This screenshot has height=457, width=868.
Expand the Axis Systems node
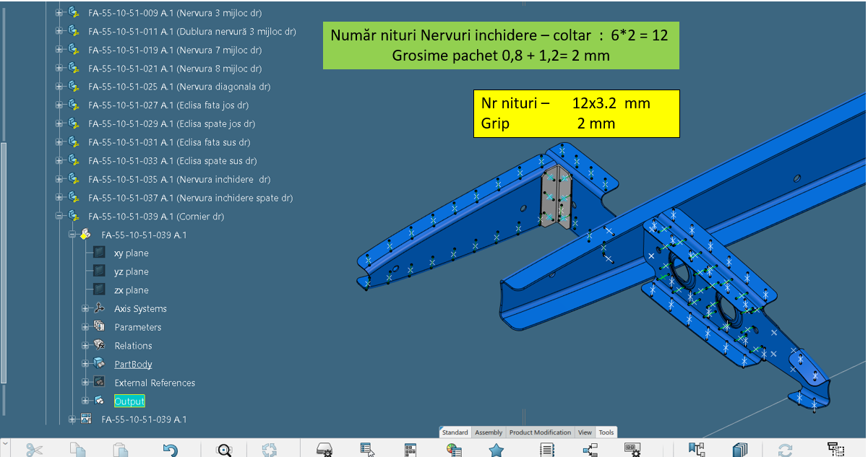pyautogui.click(x=85, y=309)
